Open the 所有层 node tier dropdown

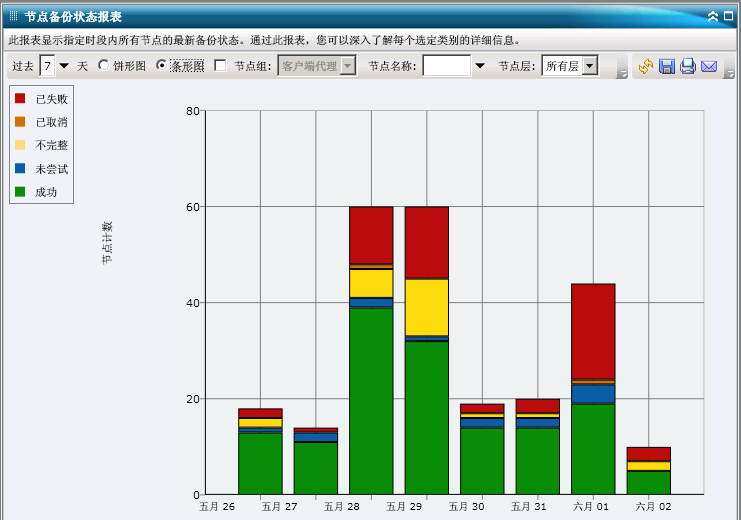click(589, 66)
